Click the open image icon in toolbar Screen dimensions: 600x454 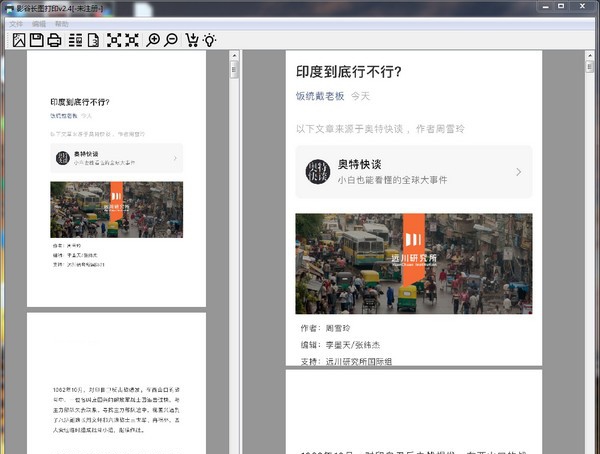[18, 40]
